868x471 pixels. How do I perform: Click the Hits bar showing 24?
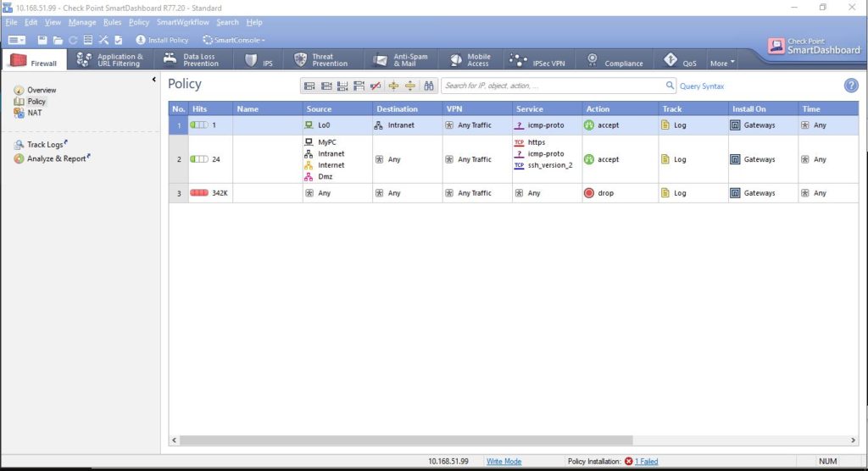pyautogui.click(x=198, y=159)
